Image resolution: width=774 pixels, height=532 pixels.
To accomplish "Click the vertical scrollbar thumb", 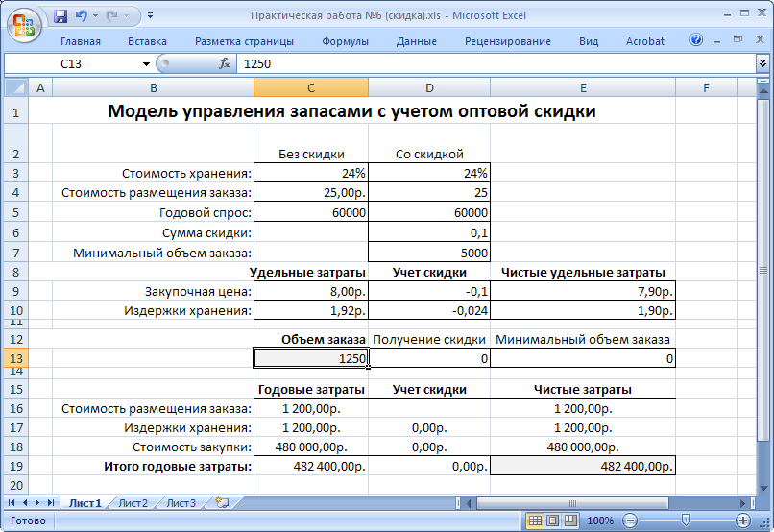I will coord(763,271).
